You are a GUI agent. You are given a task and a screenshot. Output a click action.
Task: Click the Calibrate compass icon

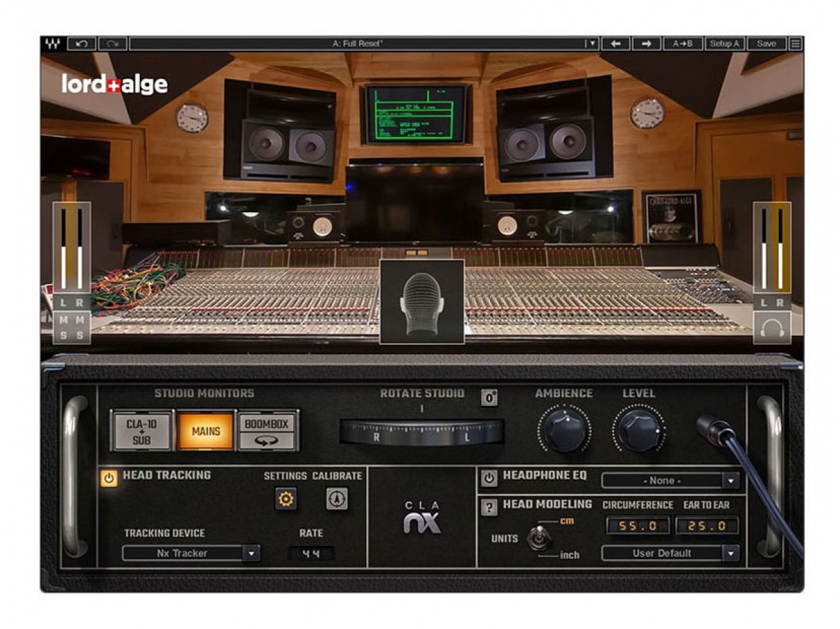[337, 499]
